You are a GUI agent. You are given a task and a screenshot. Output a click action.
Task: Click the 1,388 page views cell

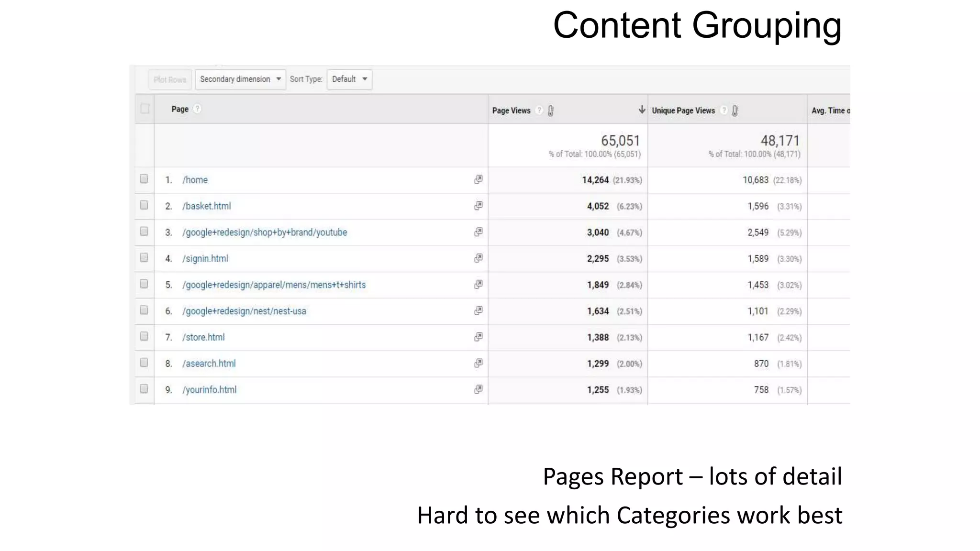[x=598, y=338]
